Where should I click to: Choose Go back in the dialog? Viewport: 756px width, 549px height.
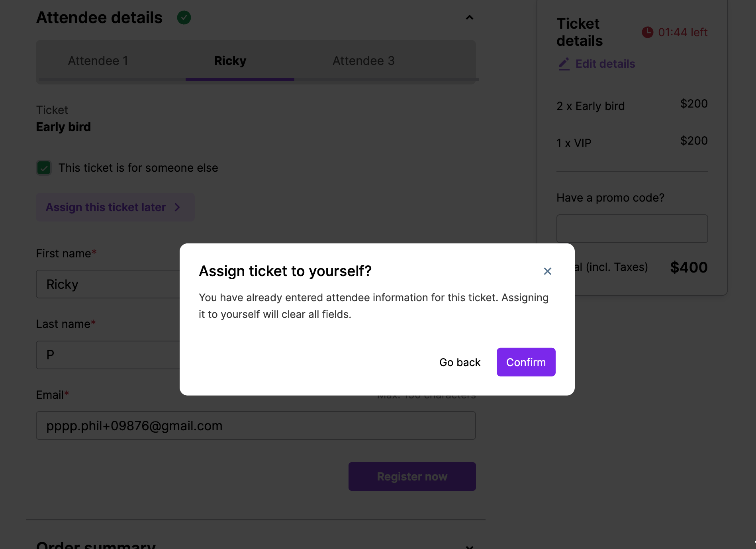pyautogui.click(x=460, y=362)
